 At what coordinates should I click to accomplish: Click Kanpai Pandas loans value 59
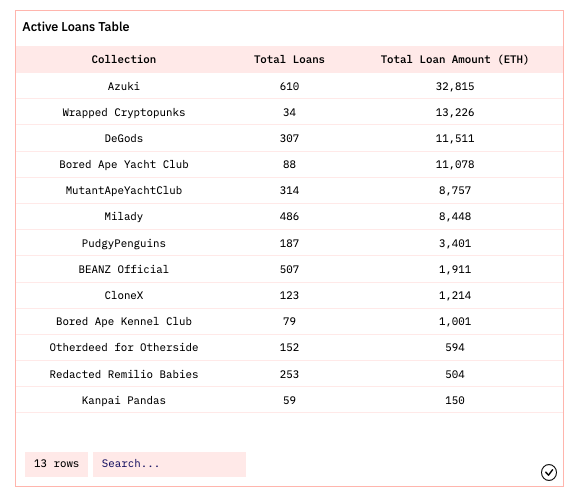click(289, 400)
